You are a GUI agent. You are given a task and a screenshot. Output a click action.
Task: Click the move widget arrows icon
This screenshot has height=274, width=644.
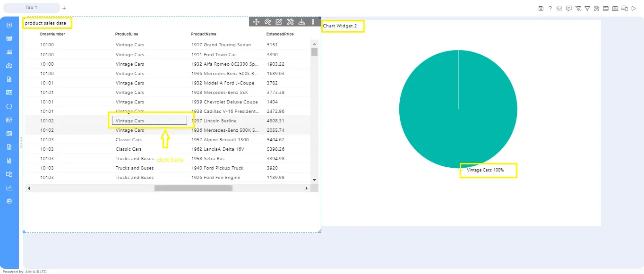tap(257, 22)
